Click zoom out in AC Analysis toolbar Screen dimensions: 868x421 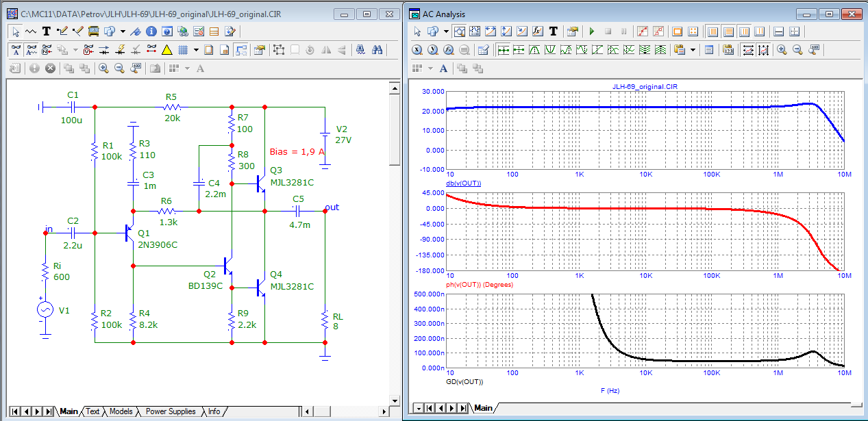coord(797,49)
